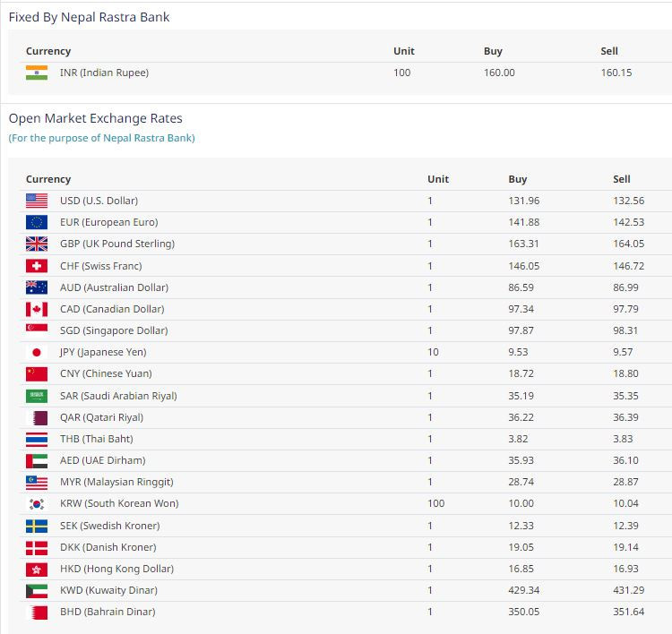Viewport: 672px width, 634px height.
Task: Click the Canadian flag icon
Action: point(37,309)
